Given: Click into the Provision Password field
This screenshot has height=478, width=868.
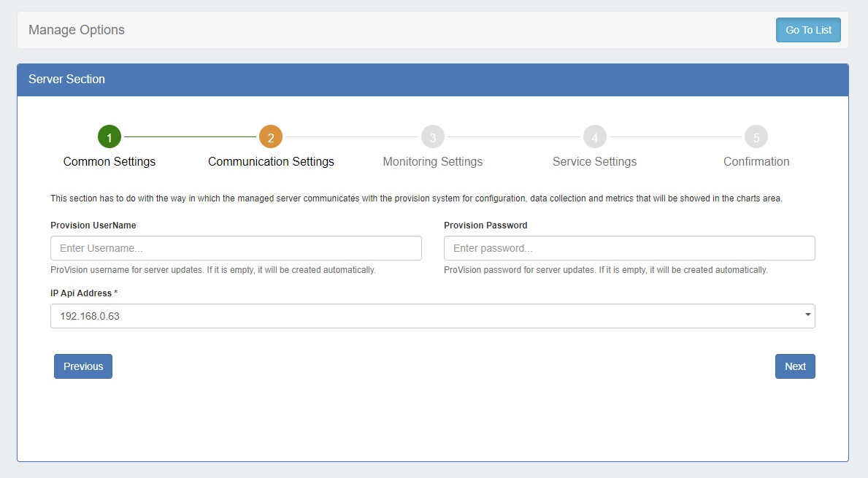Looking at the screenshot, I should coord(629,248).
